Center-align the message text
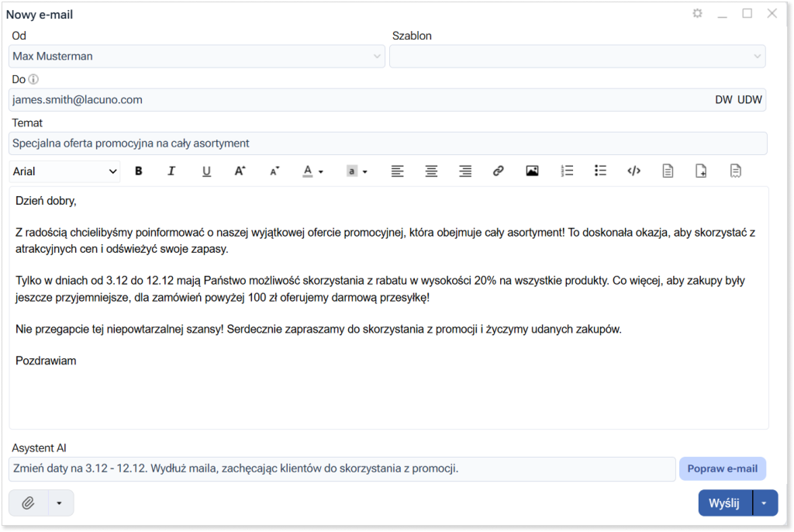The width and height of the screenshot is (794, 532). [431, 171]
